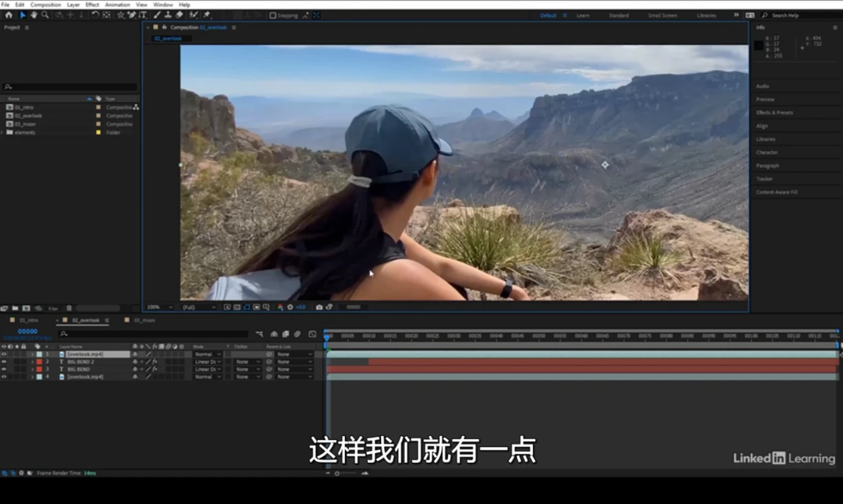Select the Brush tool

(156, 15)
